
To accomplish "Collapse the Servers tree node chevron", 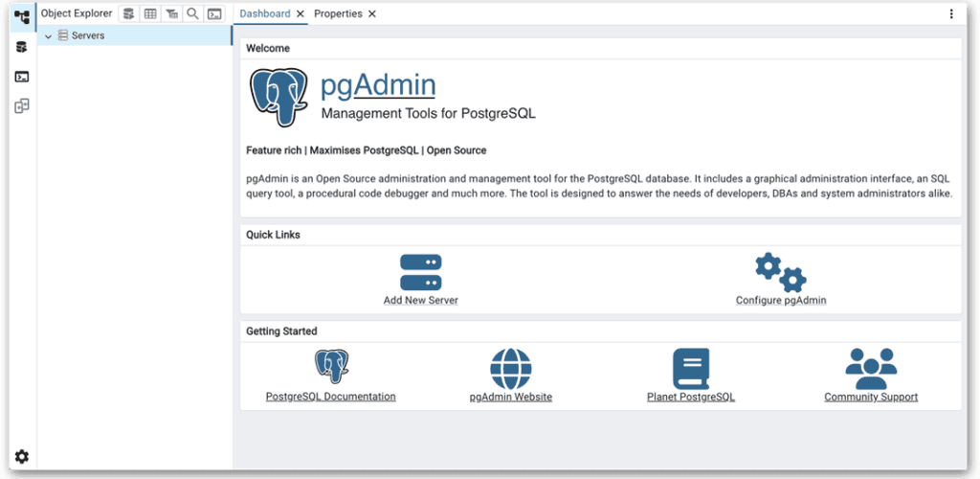I will (48, 36).
